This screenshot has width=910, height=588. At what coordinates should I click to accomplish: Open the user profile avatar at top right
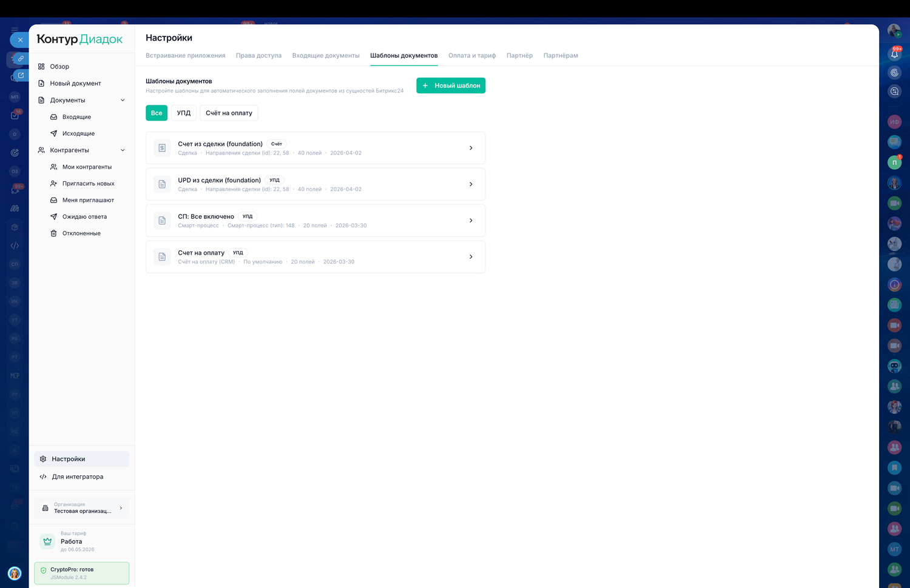(894, 30)
